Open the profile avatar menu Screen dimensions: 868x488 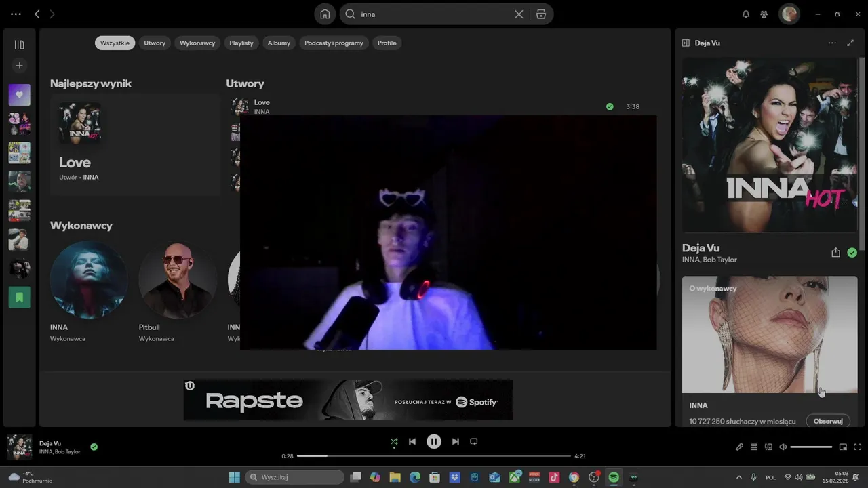pos(789,14)
